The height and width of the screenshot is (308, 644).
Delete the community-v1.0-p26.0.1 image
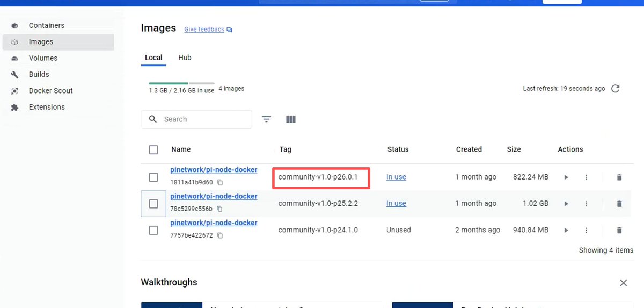[619, 177]
